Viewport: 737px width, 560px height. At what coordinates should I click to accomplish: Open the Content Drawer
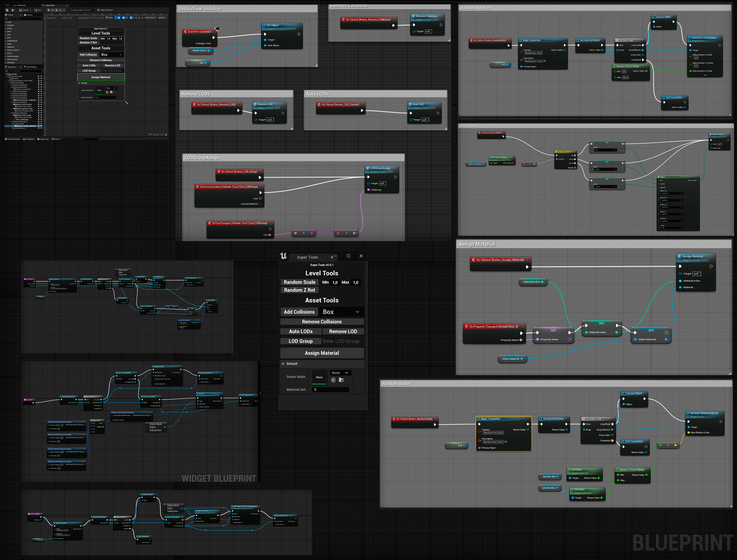13,139
